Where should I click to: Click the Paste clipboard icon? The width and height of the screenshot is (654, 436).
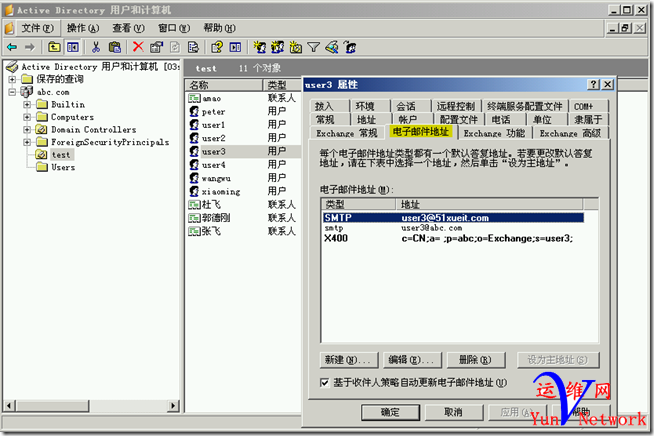pyautogui.click(x=115, y=48)
